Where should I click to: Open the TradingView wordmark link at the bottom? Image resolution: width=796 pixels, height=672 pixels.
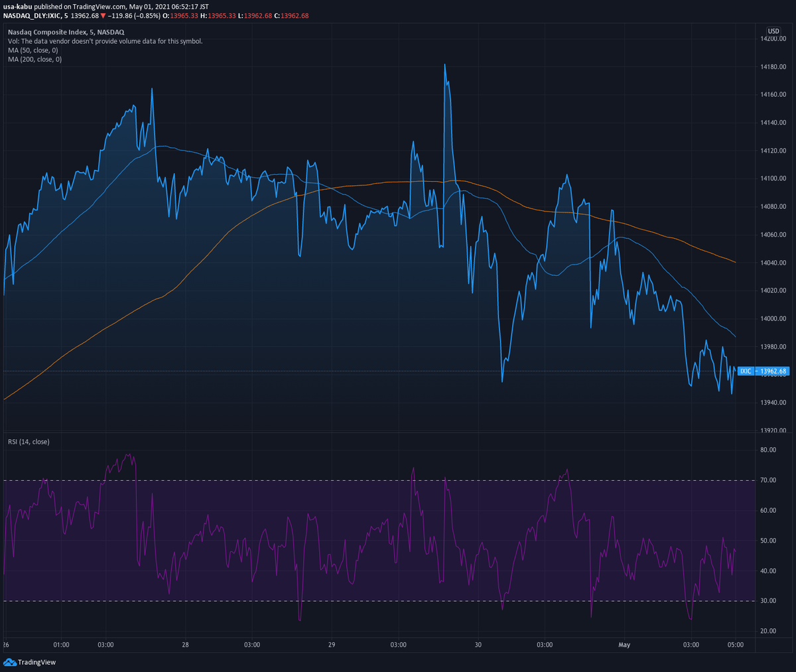(x=37, y=662)
